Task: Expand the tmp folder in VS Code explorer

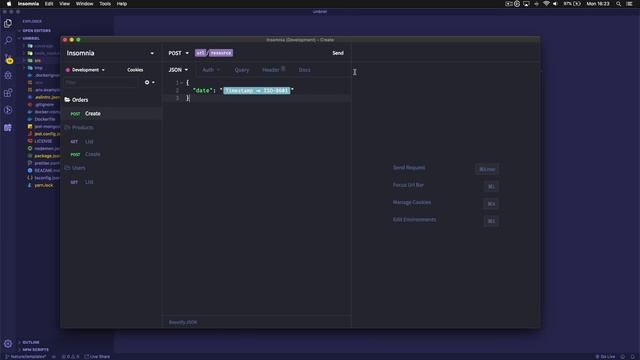Action: pos(38,68)
